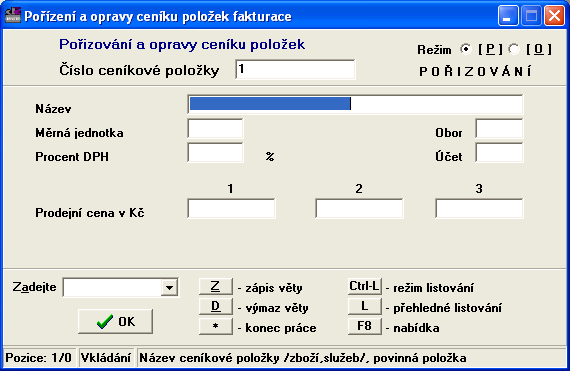This screenshot has width=570, height=371.
Task: Click the OK button with green checkmark
Action: 115,322
